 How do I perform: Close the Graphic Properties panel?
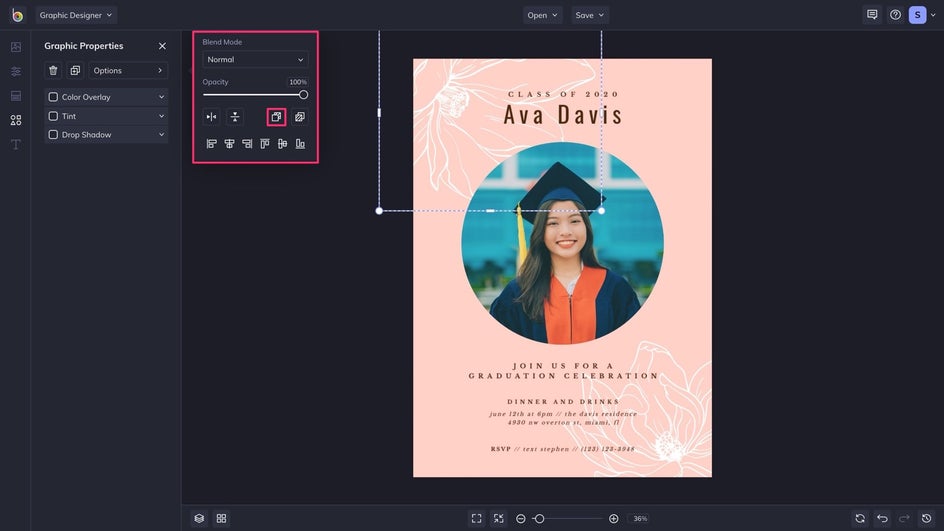tap(162, 46)
